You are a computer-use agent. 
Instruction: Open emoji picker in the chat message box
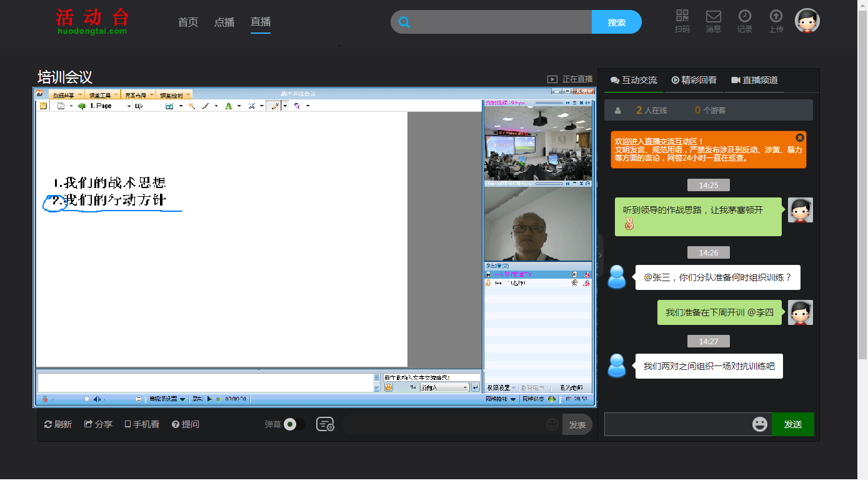(x=759, y=424)
